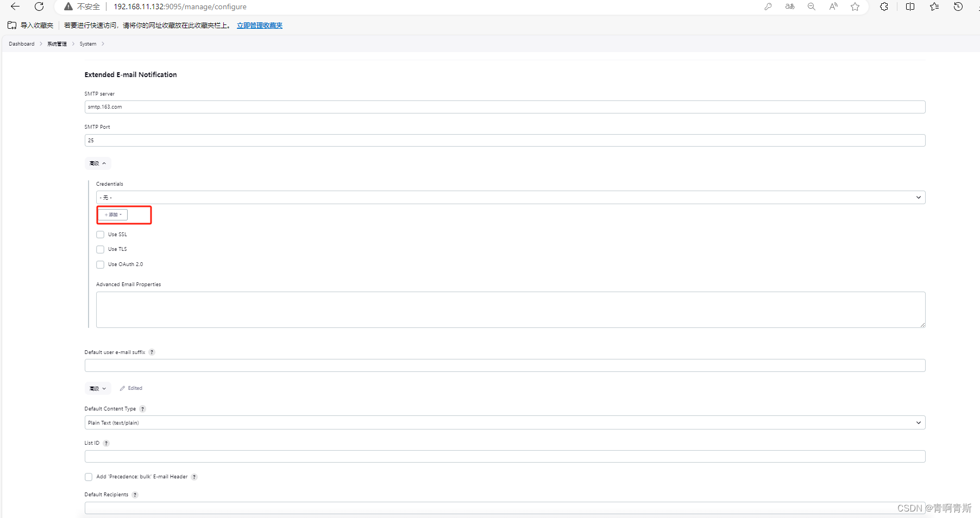Enable the Use TLS checkbox

click(100, 249)
